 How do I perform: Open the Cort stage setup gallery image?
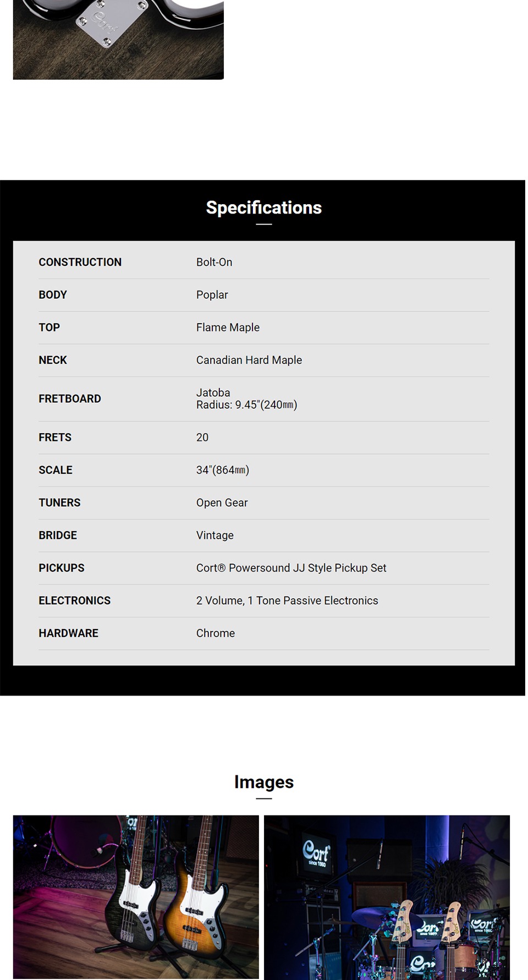click(x=387, y=896)
